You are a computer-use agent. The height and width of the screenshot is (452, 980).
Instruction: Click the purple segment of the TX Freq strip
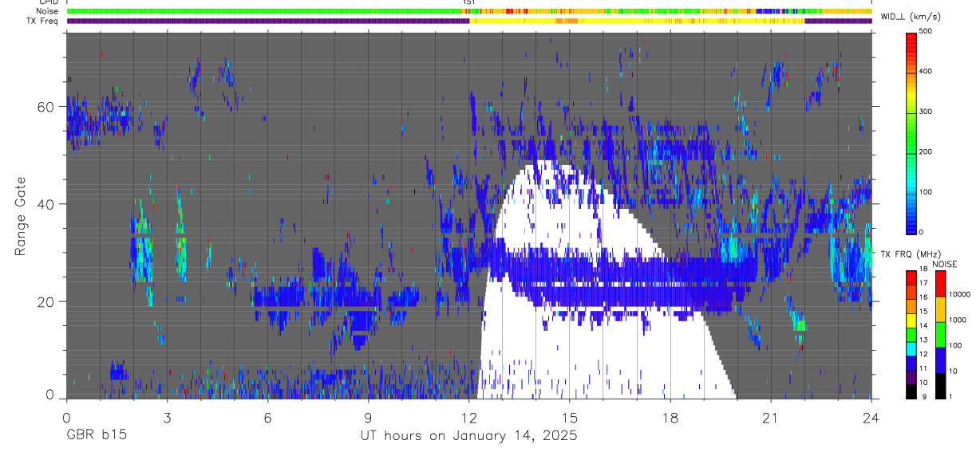pyautogui.click(x=267, y=21)
